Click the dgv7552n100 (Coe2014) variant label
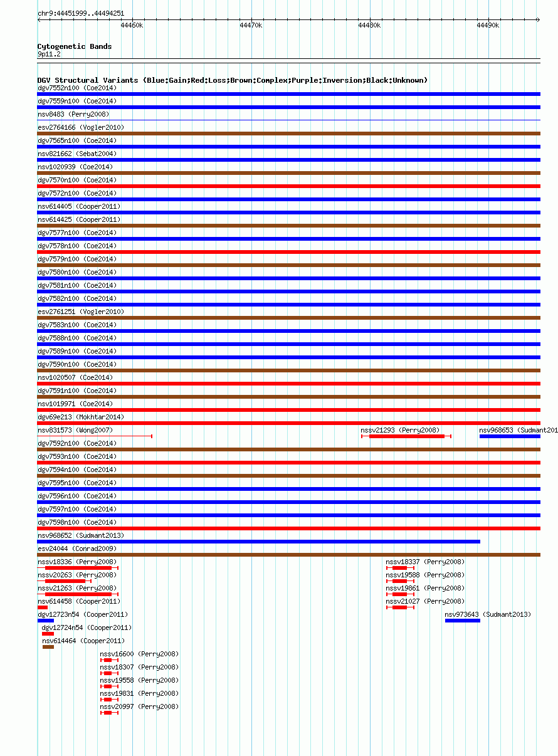The height and width of the screenshot is (756, 558). point(77,88)
